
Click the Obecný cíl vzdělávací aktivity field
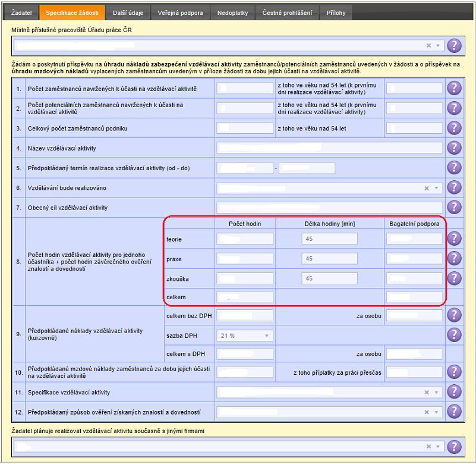coord(329,208)
